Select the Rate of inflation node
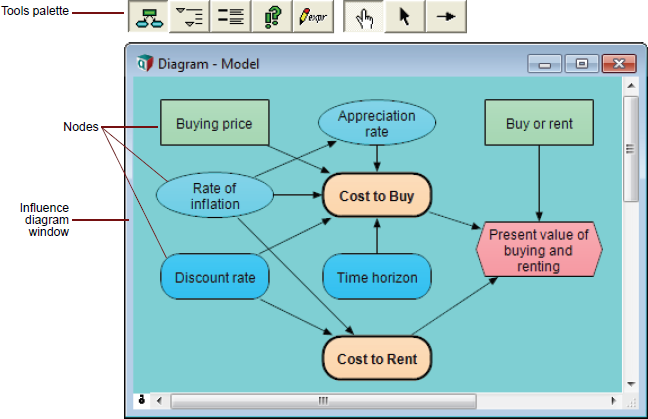This screenshot has height=419, width=648. click(x=214, y=195)
